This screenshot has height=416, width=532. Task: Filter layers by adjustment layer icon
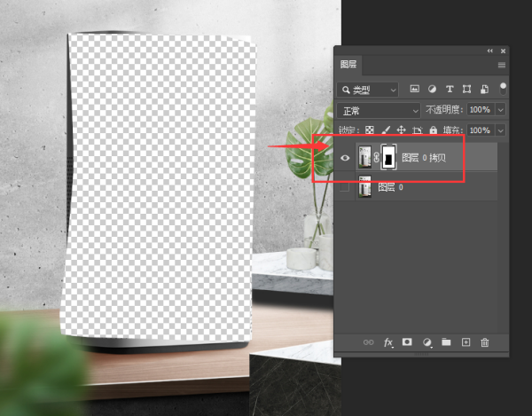tap(432, 90)
